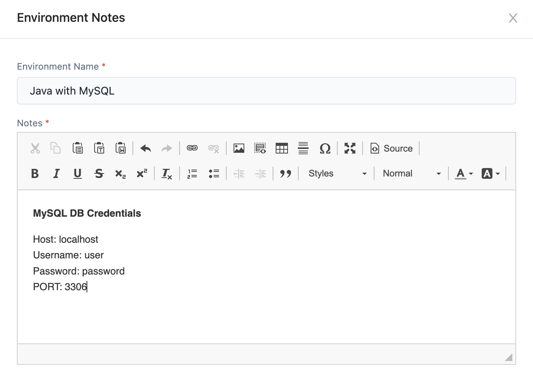Remove formatting from selected text

click(167, 173)
